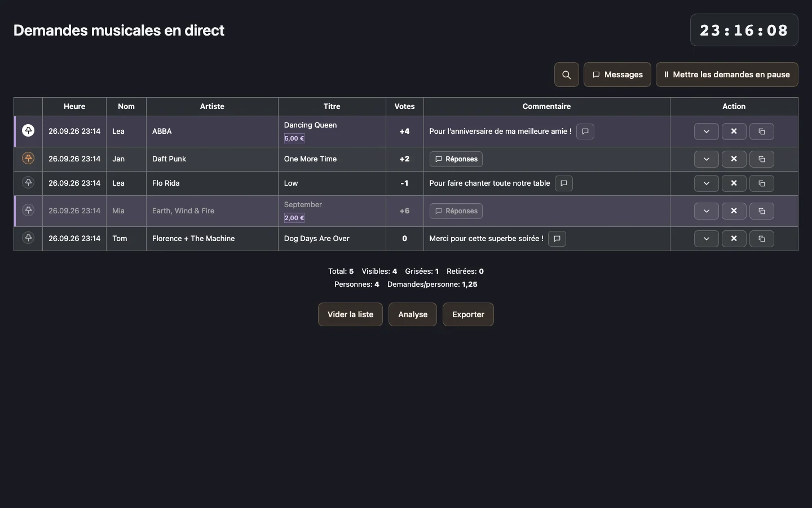Viewport: 812px width, 508px height.
Task: Show Réponses for Daft Punk request
Action: (x=456, y=159)
